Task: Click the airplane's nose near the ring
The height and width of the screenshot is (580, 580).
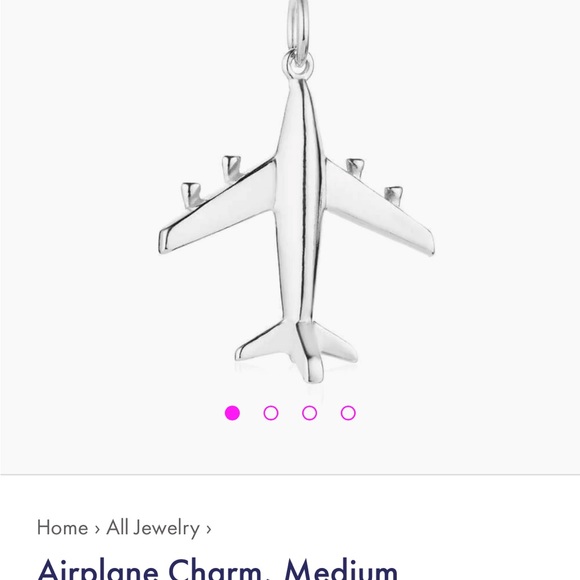Action: pyautogui.click(x=299, y=92)
